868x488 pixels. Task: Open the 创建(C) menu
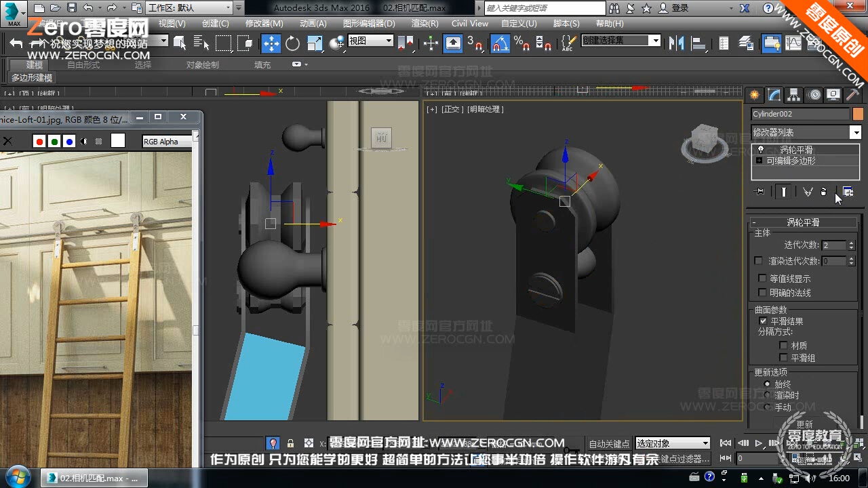tap(216, 23)
